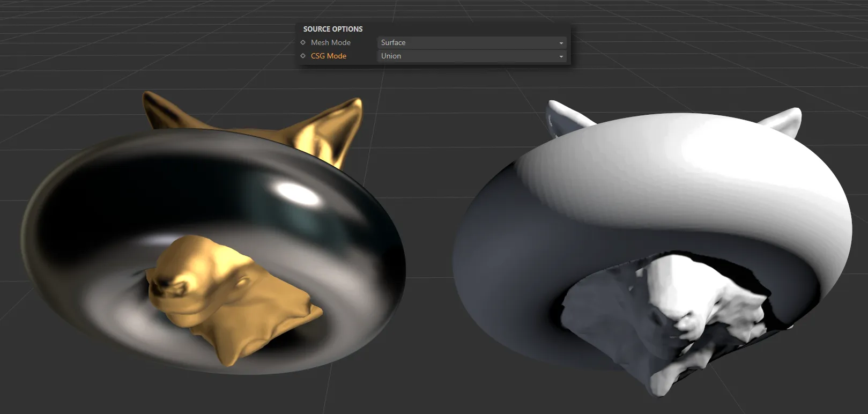Viewport: 868px width, 414px height.
Task: Click the arrow on the Surface dropdown
Action: click(561, 43)
